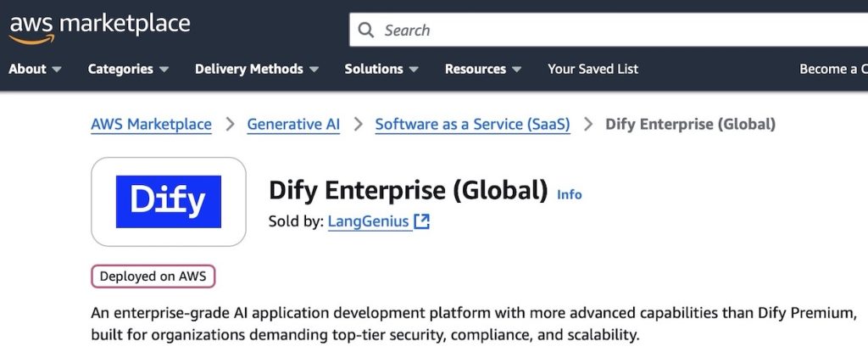Screen dimensions: 868x352
Task: Visit the LangGenius seller link
Action: point(369,221)
